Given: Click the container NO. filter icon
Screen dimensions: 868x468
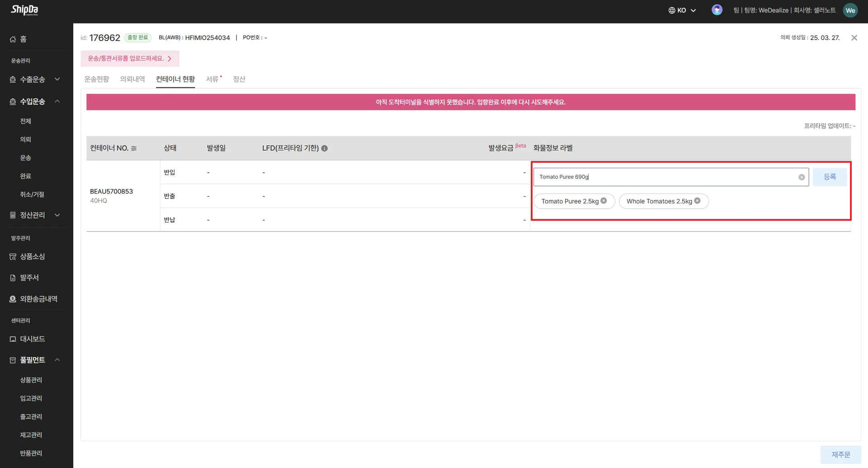Looking at the screenshot, I should point(134,148).
